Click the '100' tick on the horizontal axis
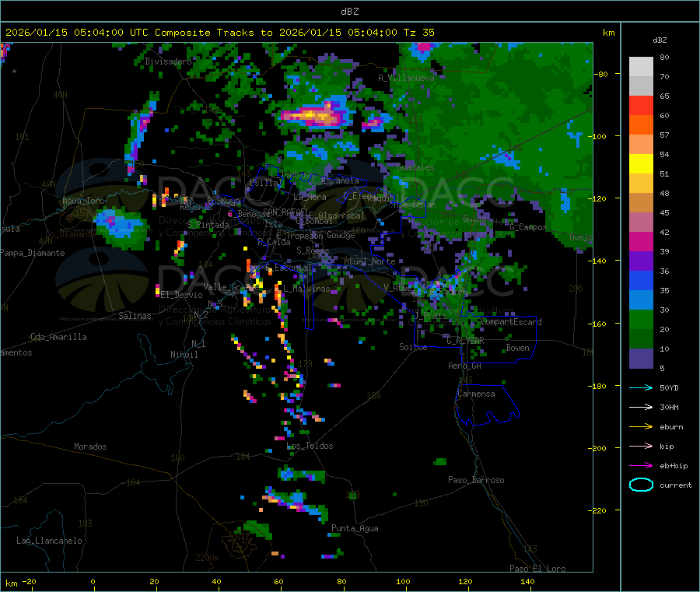Screen dimensions: 700x592 403,581
